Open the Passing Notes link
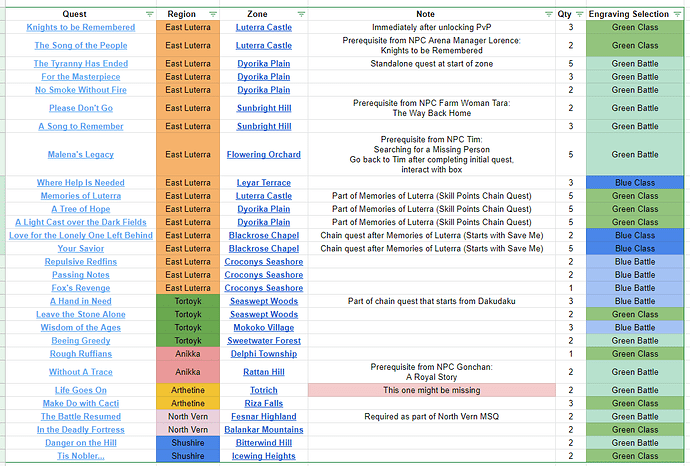 click(x=81, y=275)
